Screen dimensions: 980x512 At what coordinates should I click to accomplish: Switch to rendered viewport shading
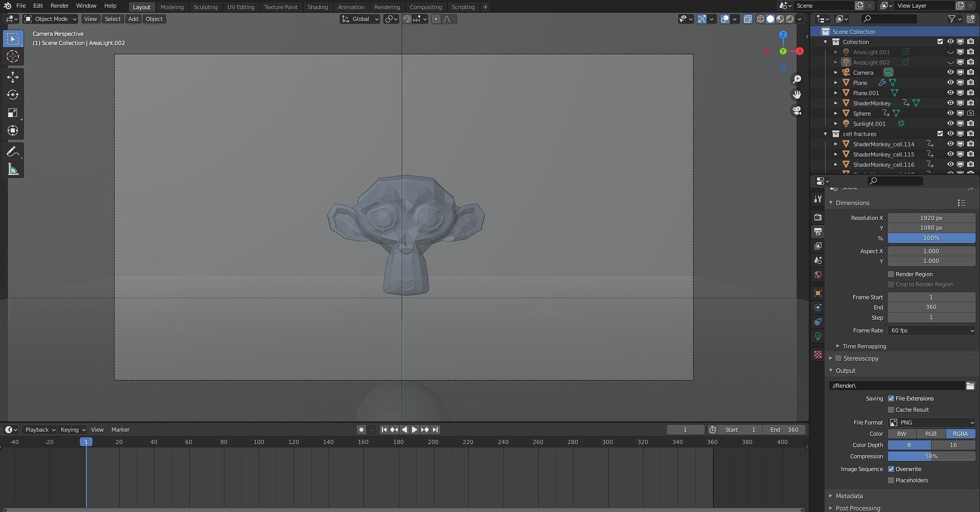[x=790, y=19]
